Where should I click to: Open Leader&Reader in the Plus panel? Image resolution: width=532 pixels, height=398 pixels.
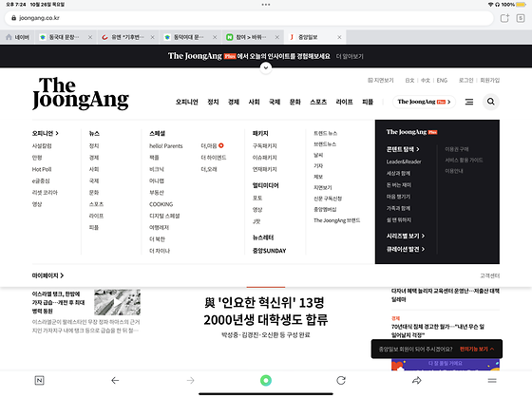pos(404,161)
